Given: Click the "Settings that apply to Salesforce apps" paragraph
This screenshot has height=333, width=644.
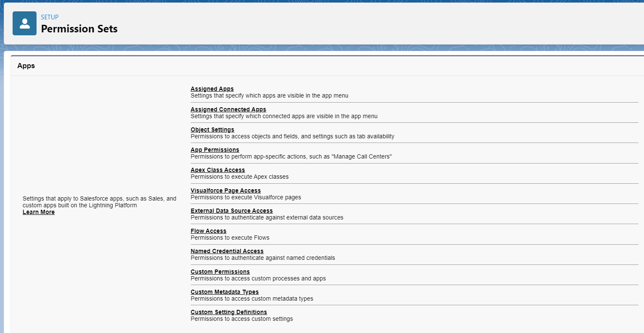Looking at the screenshot, I should [100, 202].
